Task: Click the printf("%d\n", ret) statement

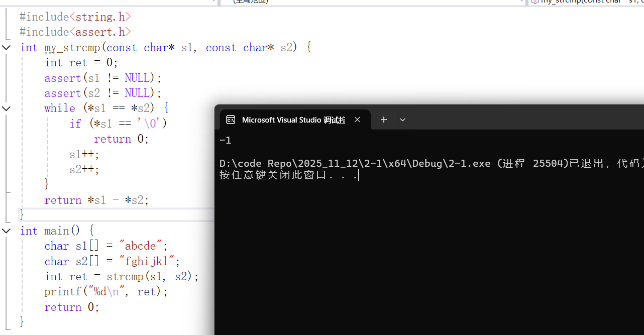Action: (x=106, y=292)
